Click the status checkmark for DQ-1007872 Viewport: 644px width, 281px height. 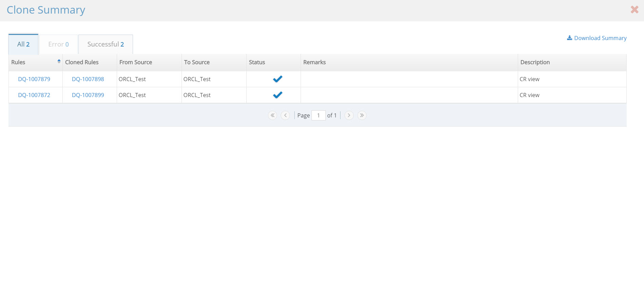[x=278, y=95]
